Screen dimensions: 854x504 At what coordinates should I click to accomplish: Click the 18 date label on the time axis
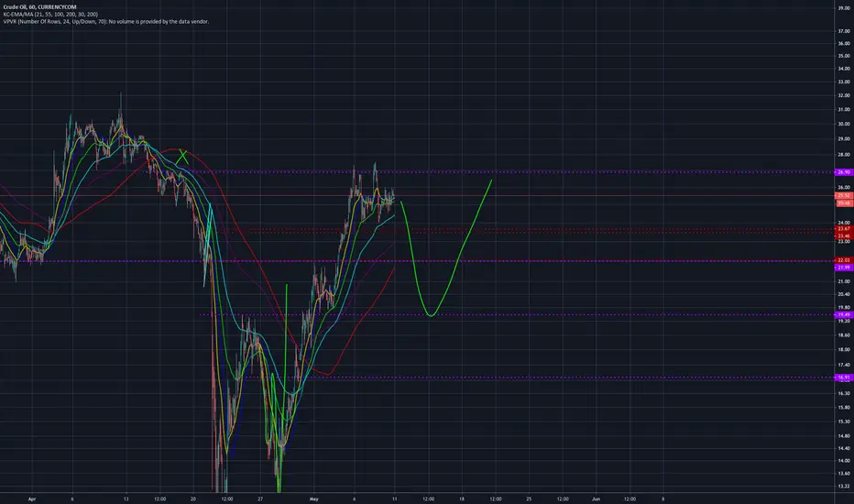point(462,499)
